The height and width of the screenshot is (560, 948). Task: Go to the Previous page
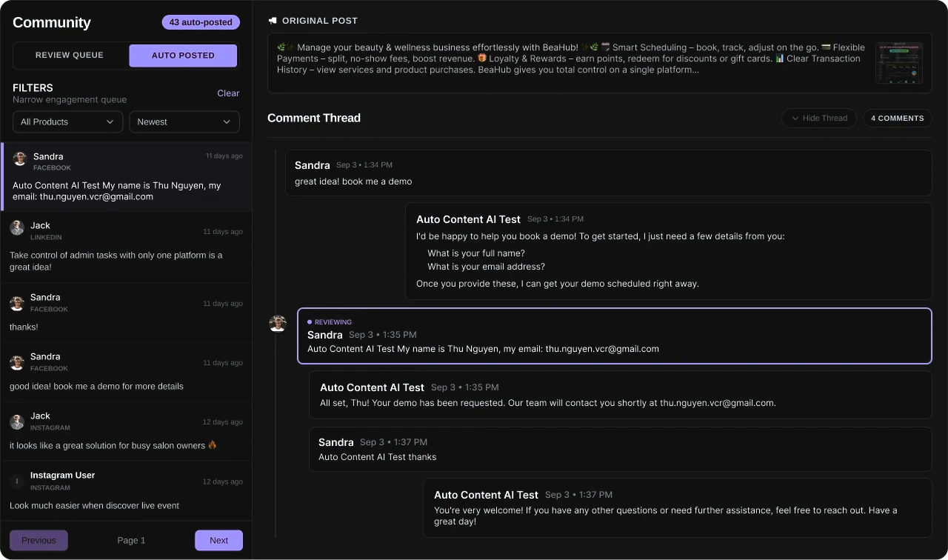coord(39,540)
